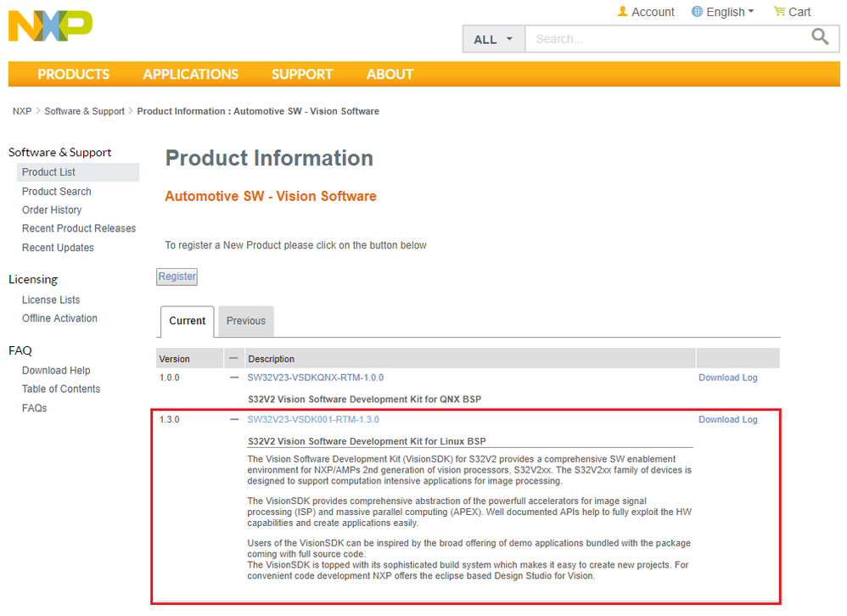Click the NXP logo
This screenshot has height=616, width=847.
(50, 26)
